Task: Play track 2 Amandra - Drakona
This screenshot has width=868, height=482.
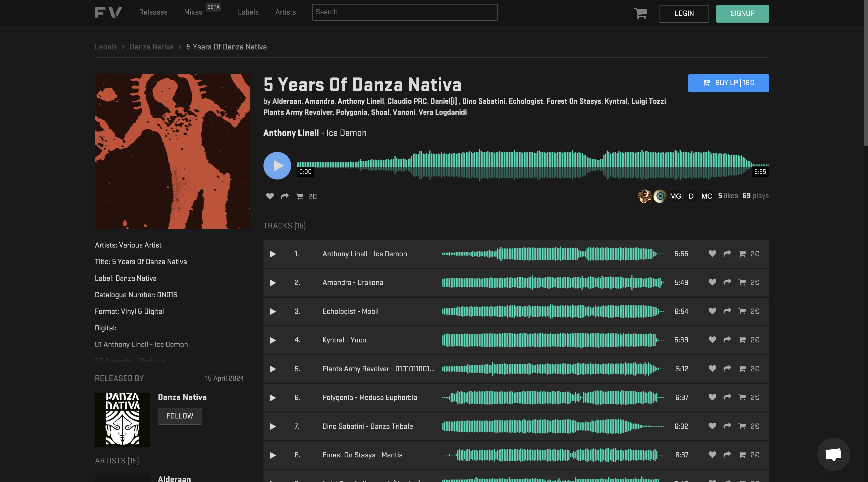Action: pyautogui.click(x=273, y=283)
